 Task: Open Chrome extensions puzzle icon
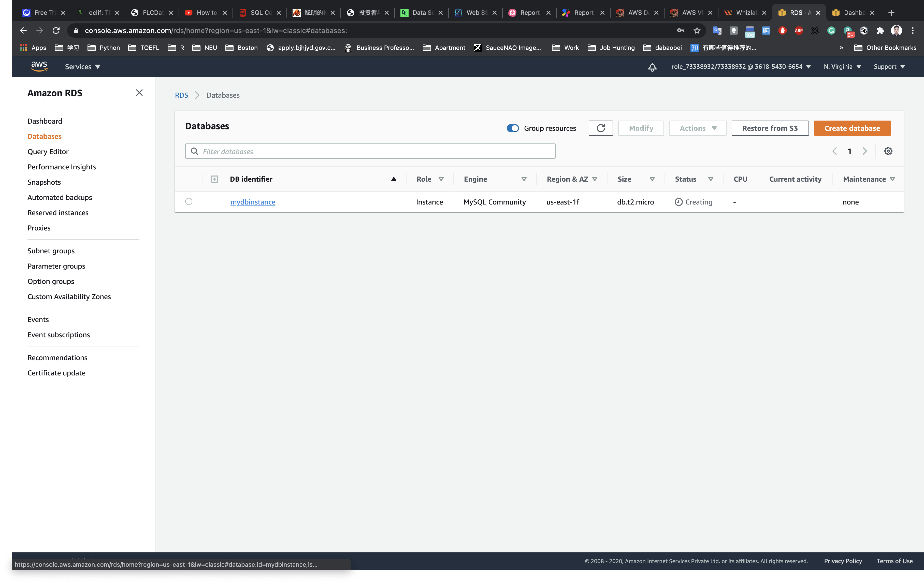coord(880,31)
